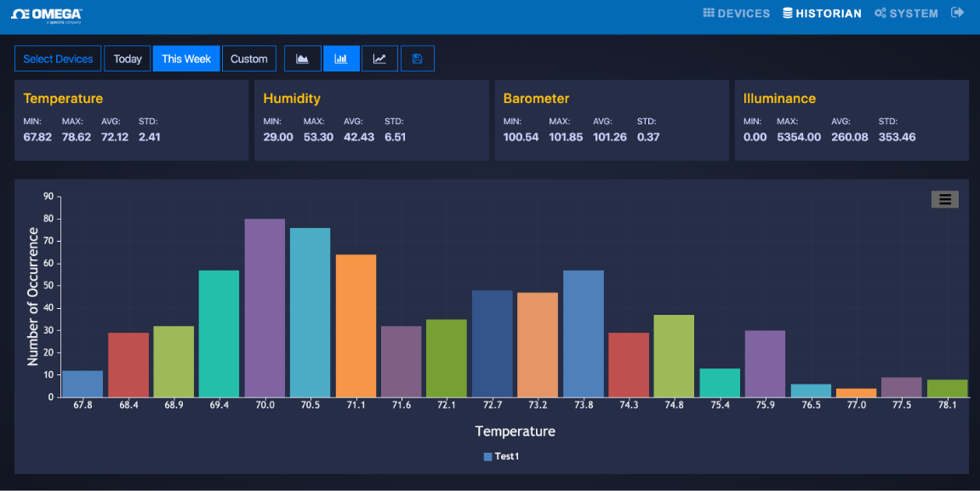
Task: Open the Devices page
Action: click(736, 14)
